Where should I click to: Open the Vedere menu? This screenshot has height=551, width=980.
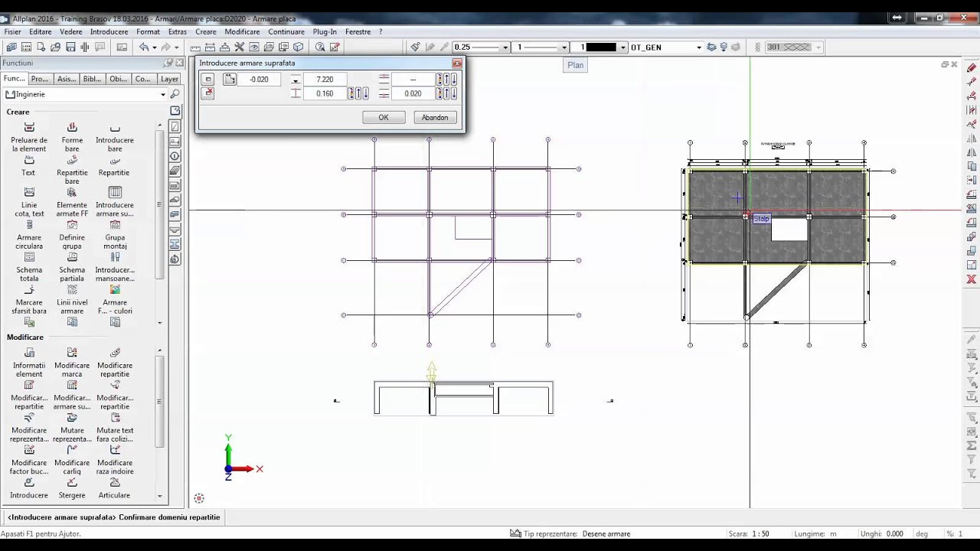tap(71, 32)
